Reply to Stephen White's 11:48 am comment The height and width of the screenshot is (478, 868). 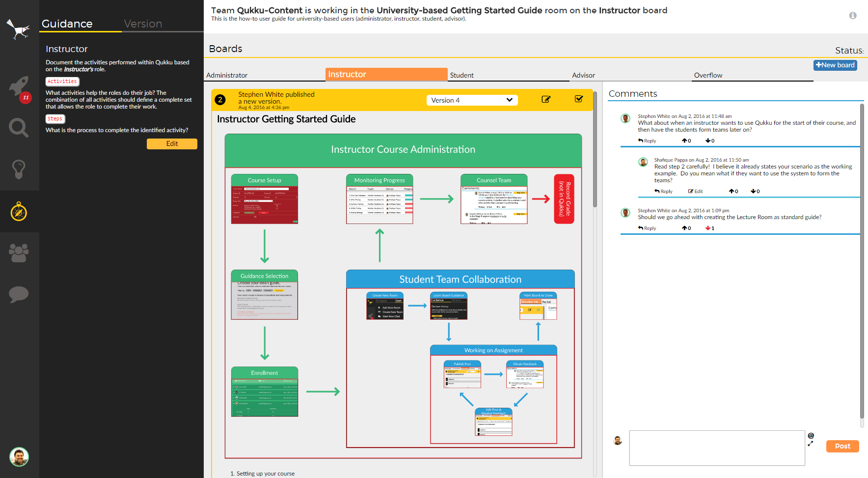coord(647,141)
